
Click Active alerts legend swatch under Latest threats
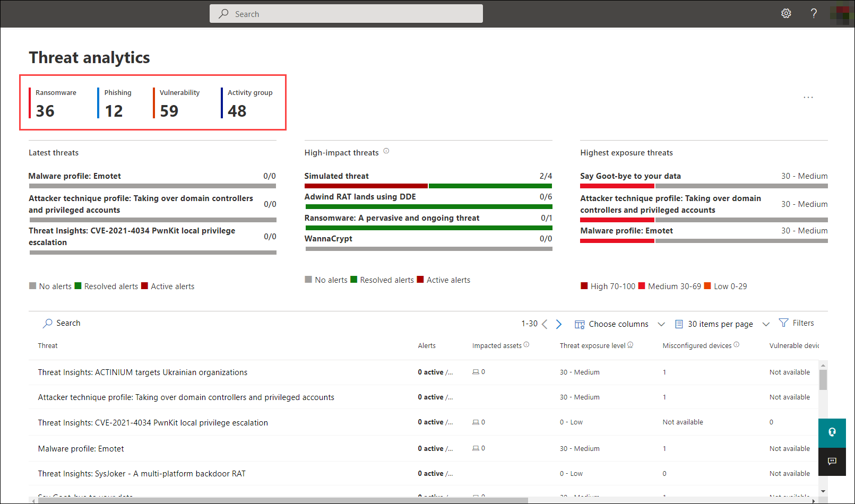click(144, 286)
